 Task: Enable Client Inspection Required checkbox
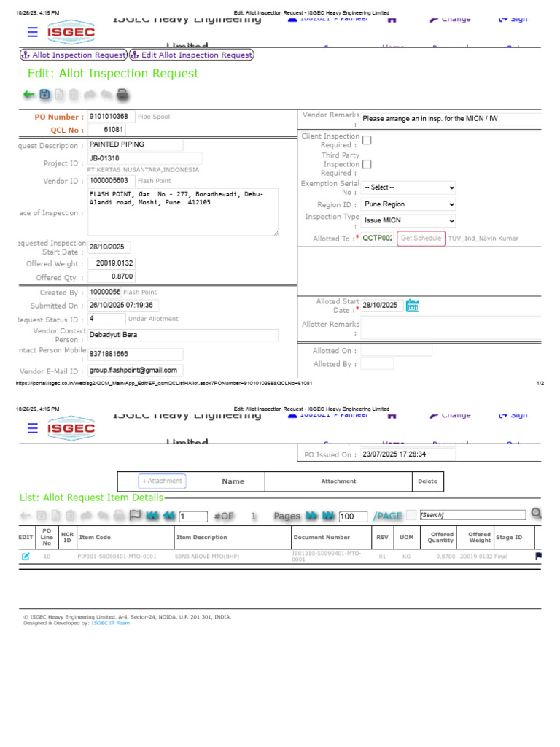pos(367,140)
